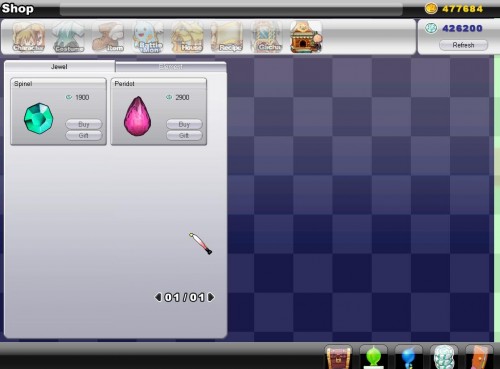
Task: Switch to the Jewel tab
Action: pos(59,66)
